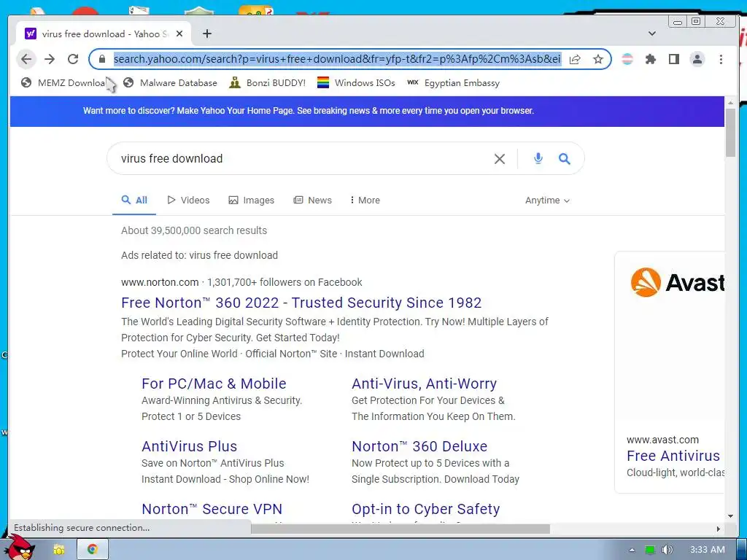Select the All results tab
The width and height of the screenshot is (747, 560).
[x=134, y=201]
